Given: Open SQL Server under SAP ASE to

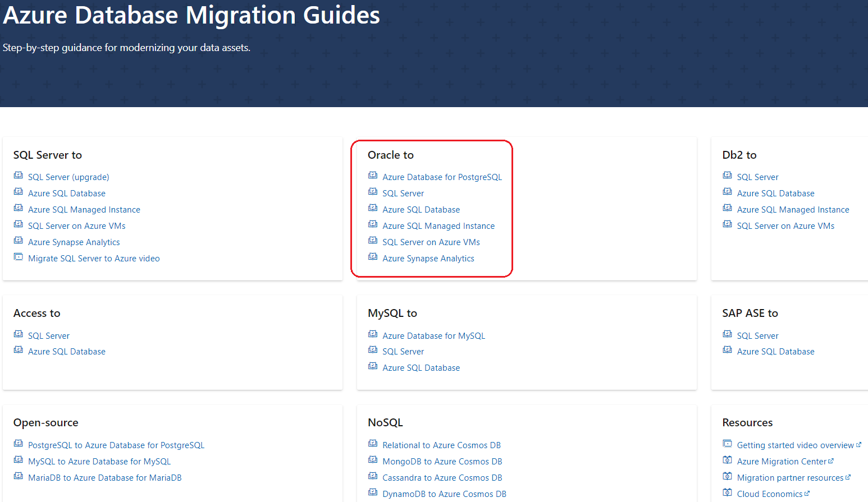Looking at the screenshot, I should click(x=758, y=336).
